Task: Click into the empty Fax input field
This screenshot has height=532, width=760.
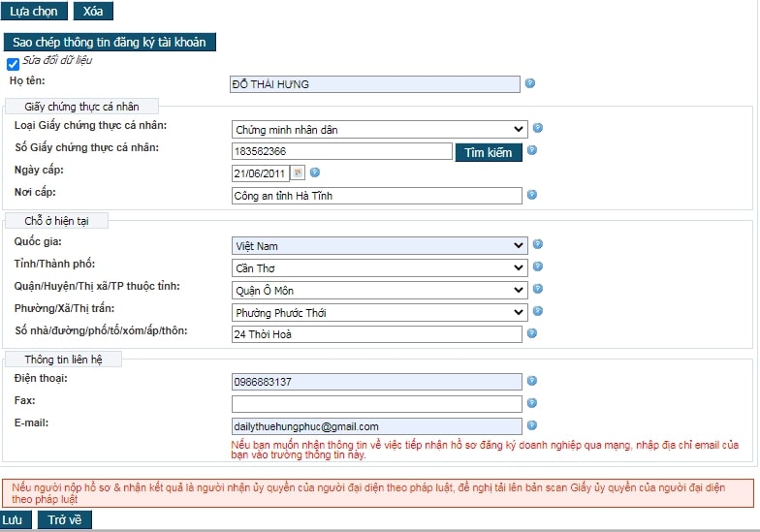Action: 376,403
